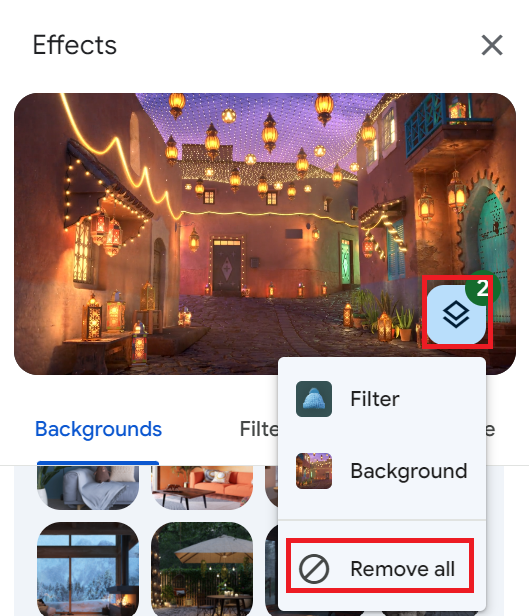Select the dark thumbnail beside patio umbrella
This screenshot has width=529, height=616.
271,569
